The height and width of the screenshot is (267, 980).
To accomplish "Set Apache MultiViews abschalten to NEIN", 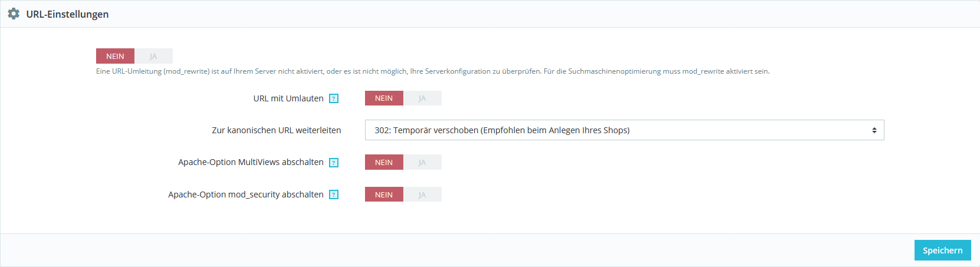I will point(384,163).
